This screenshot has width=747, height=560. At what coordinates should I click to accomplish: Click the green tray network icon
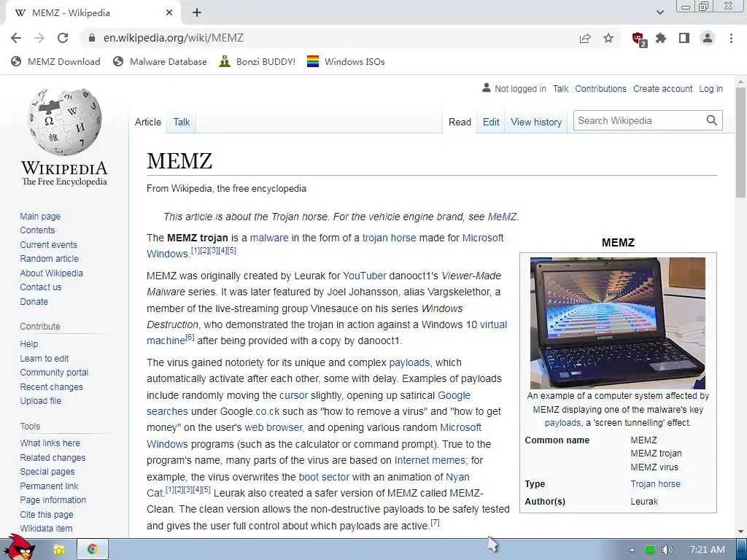point(650,550)
